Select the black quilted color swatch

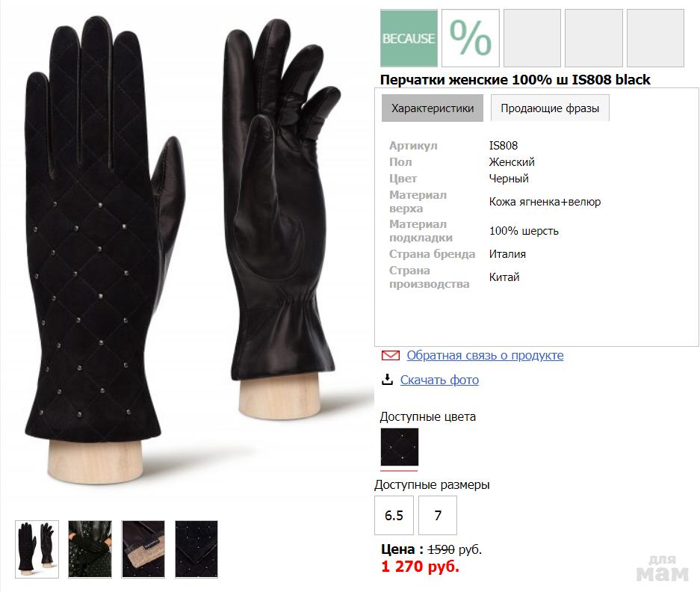(399, 447)
